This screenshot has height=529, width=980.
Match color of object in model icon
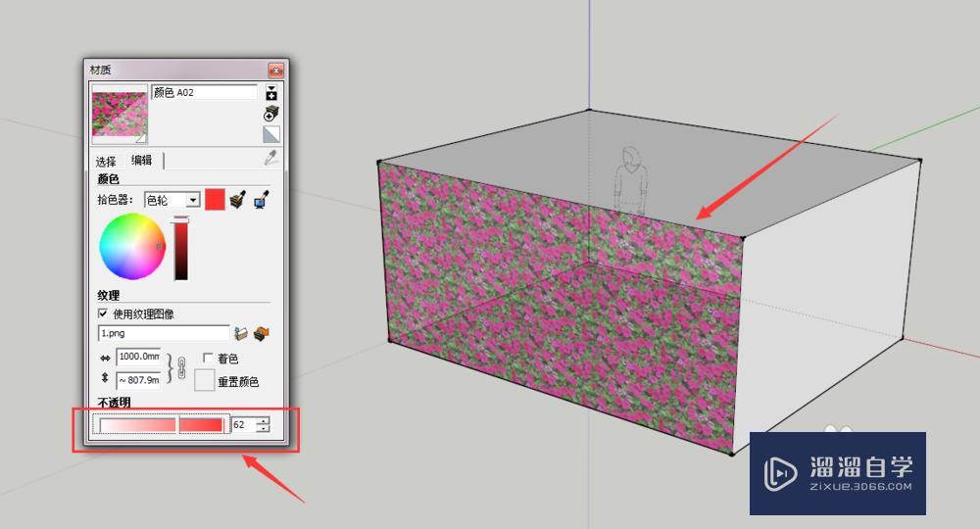[x=237, y=200]
